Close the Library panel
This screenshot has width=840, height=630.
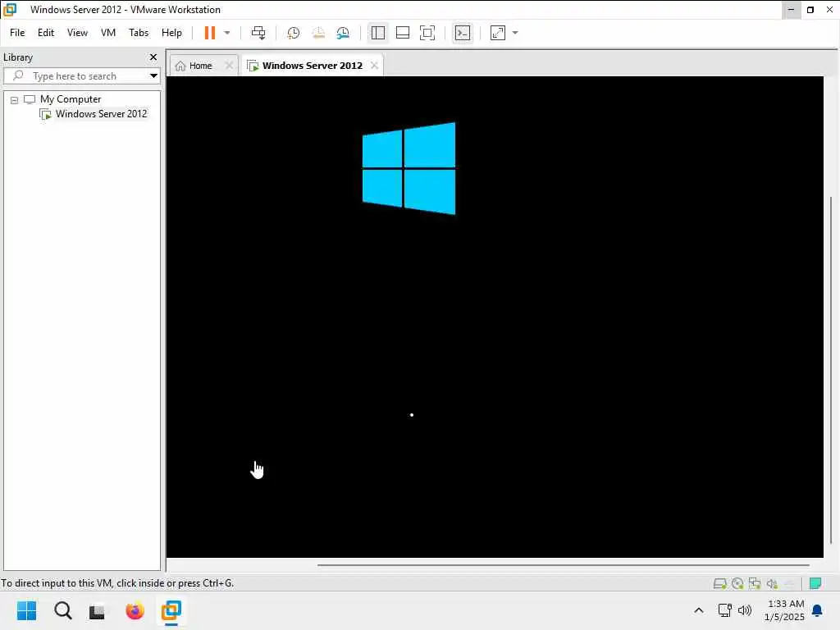153,57
